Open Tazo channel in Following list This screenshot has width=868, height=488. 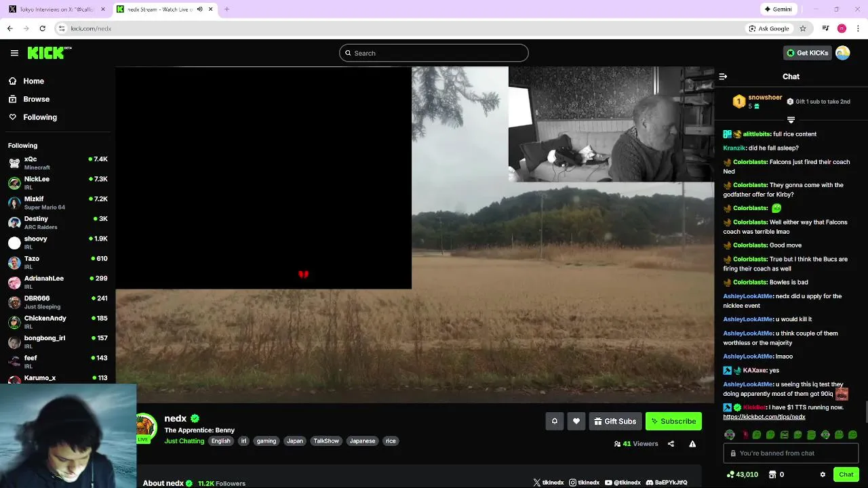pos(58,262)
